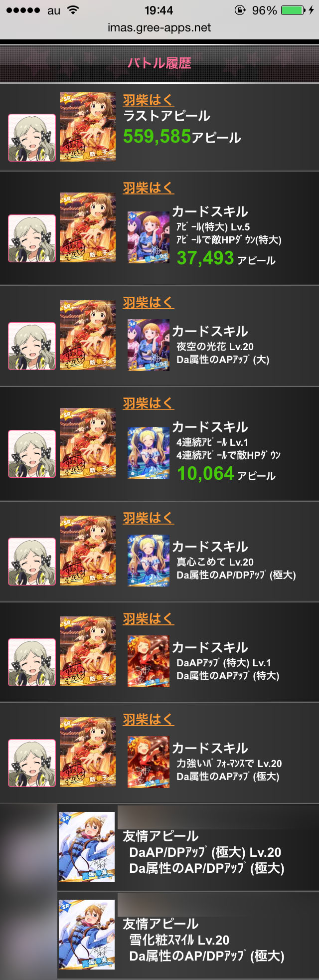Open 羽柴はく link above the 37,493 アピール entry
The width and height of the screenshot is (319, 980).
[149, 188]
